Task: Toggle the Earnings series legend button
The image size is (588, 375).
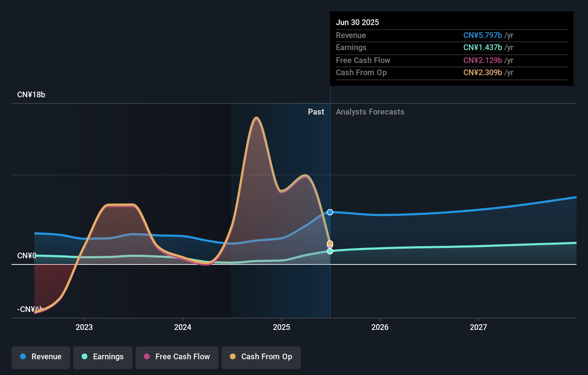Action: coord(103,357)
